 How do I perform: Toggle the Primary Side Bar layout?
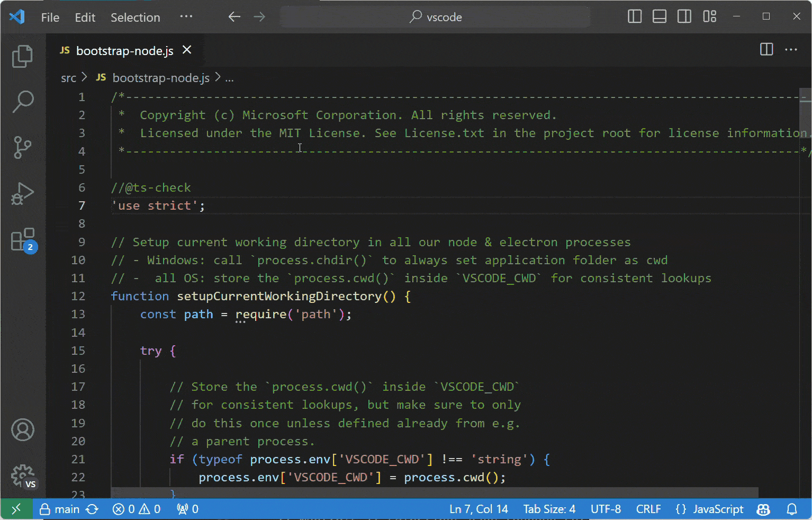pyautogui.click(x=635, y=17)
